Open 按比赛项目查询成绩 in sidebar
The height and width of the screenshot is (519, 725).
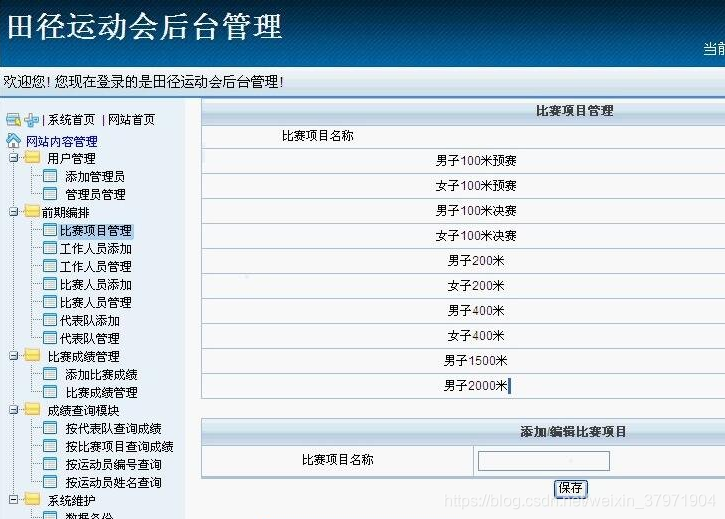tap(119, 446)
